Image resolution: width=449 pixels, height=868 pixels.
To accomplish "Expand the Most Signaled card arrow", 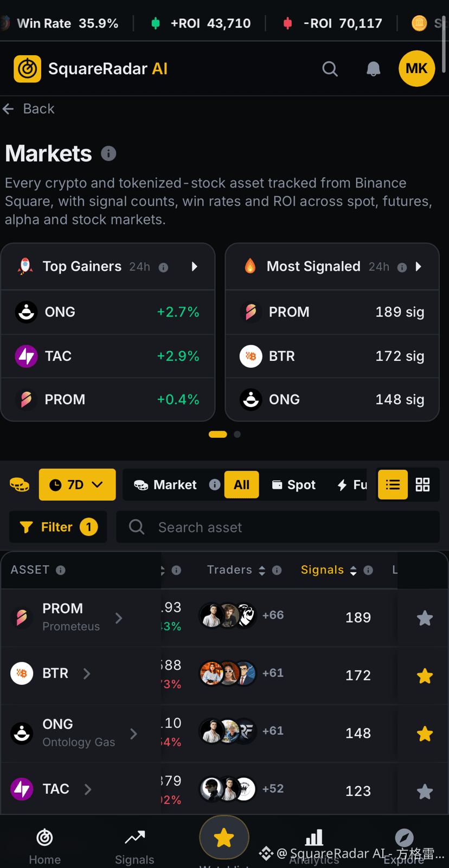I will coord(418,267).
